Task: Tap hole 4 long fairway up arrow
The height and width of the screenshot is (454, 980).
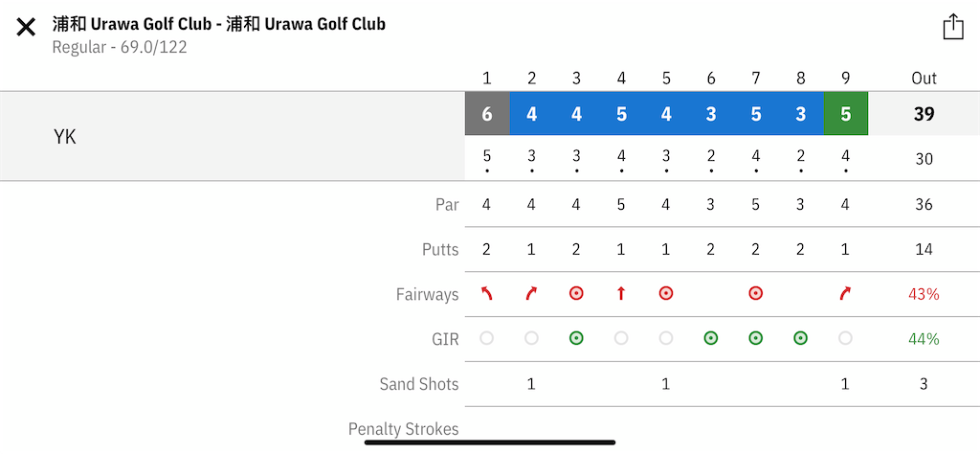Action: tap(620, 293)
